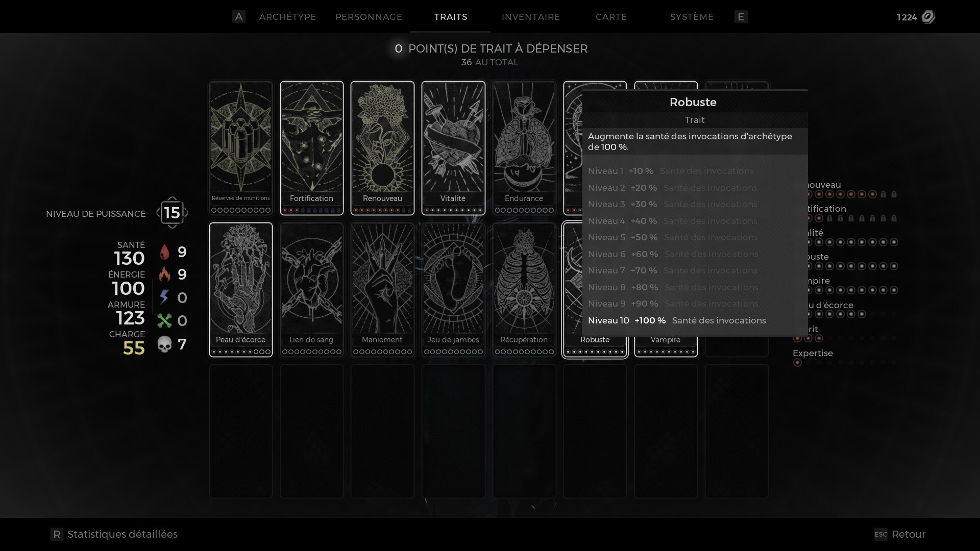The image size is (980, 551).
Task: Go to the Carte tab
Action: click(x=611, y=17)
